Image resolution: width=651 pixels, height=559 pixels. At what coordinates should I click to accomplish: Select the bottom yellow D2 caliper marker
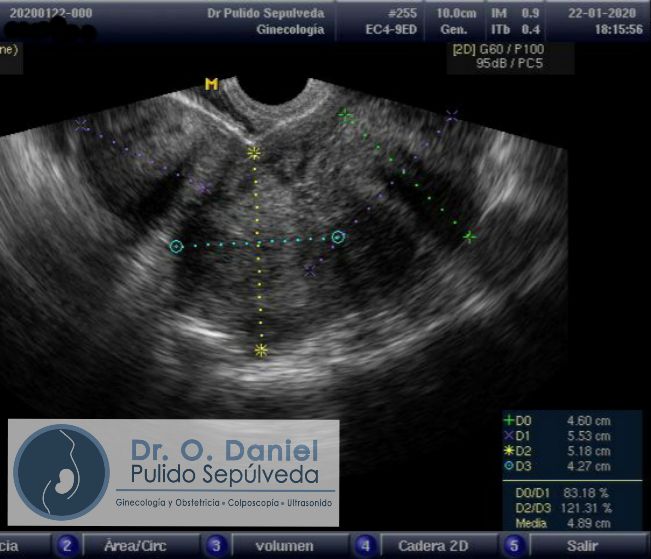click(x=261, y=350)
